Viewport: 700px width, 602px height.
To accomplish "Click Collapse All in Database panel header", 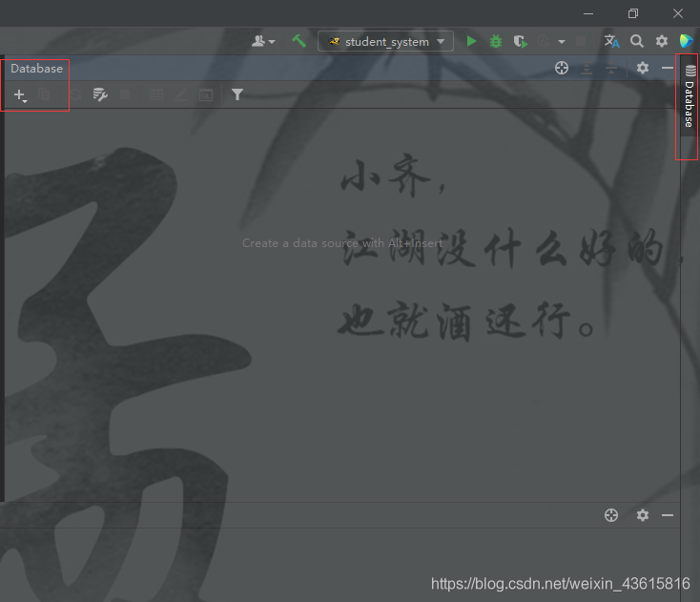I will (611, 69).
